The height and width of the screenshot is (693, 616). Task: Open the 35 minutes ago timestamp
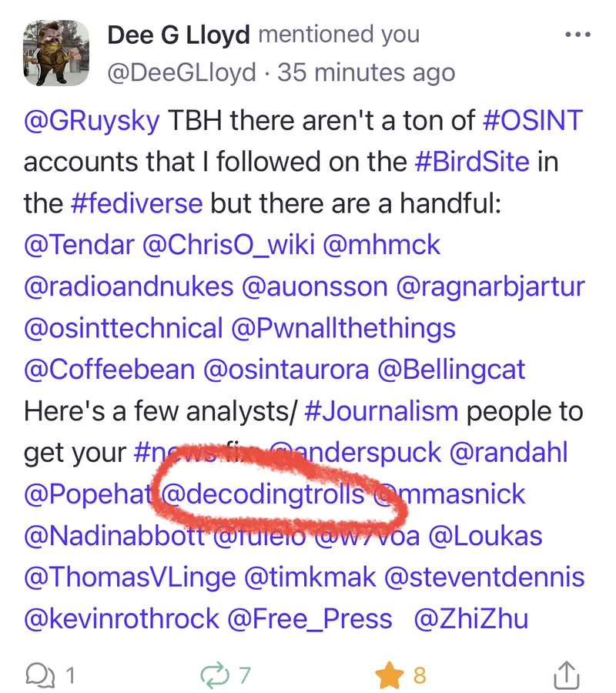pos(366,72)
